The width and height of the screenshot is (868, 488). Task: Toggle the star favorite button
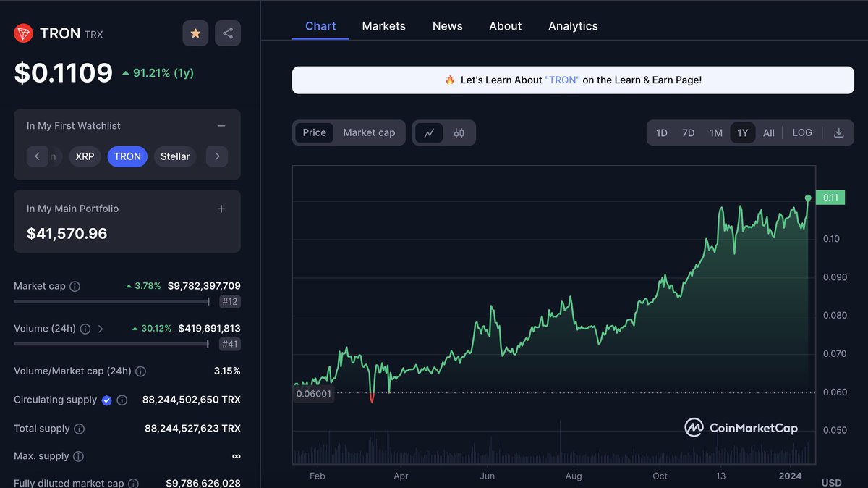point(195,33)
